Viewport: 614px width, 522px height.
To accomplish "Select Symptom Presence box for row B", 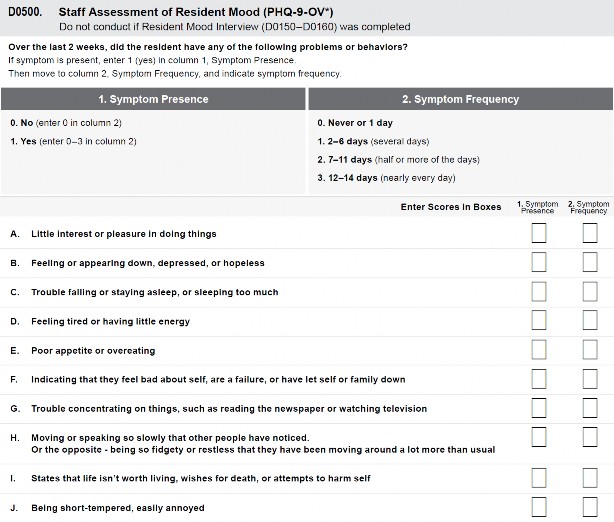I will pos(539,262).
